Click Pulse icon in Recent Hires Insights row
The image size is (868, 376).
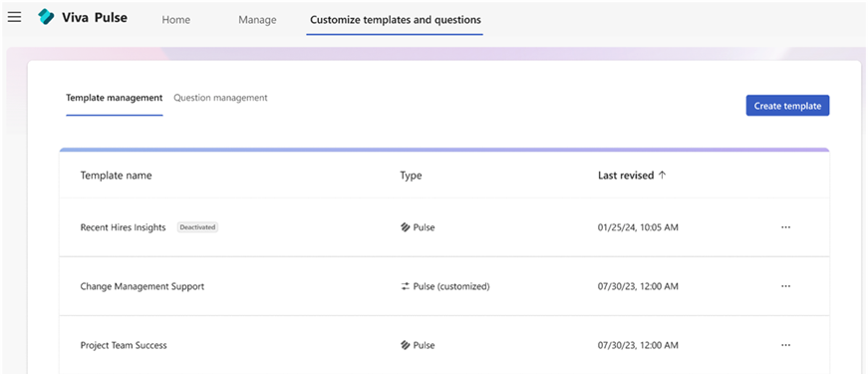(405, 227)
